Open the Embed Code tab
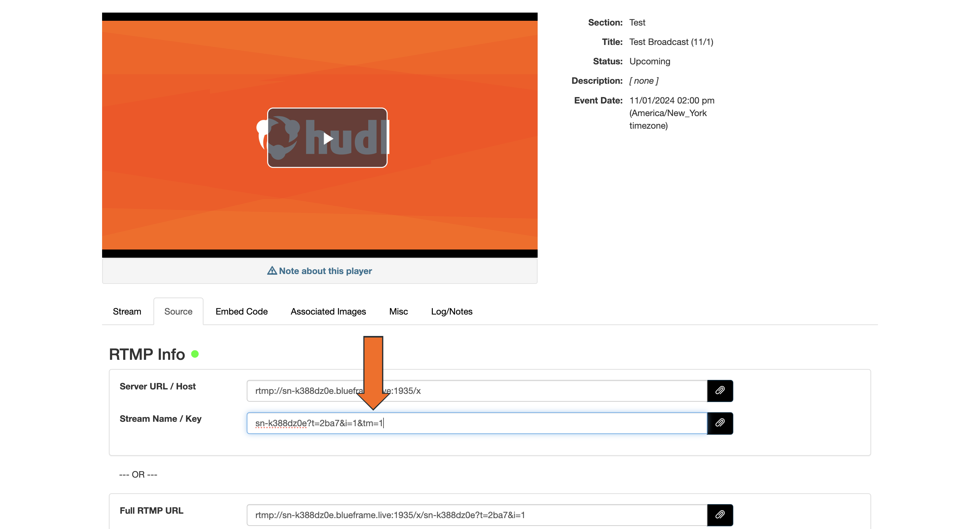The height and width of the screenshot is (529, 980). (242, 311)
